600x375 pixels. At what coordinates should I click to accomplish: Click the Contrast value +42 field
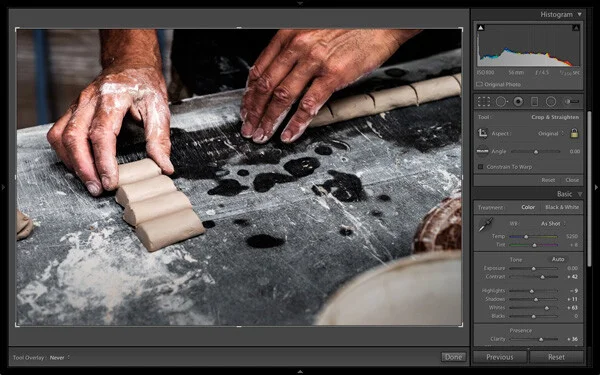tap(572, 277)
